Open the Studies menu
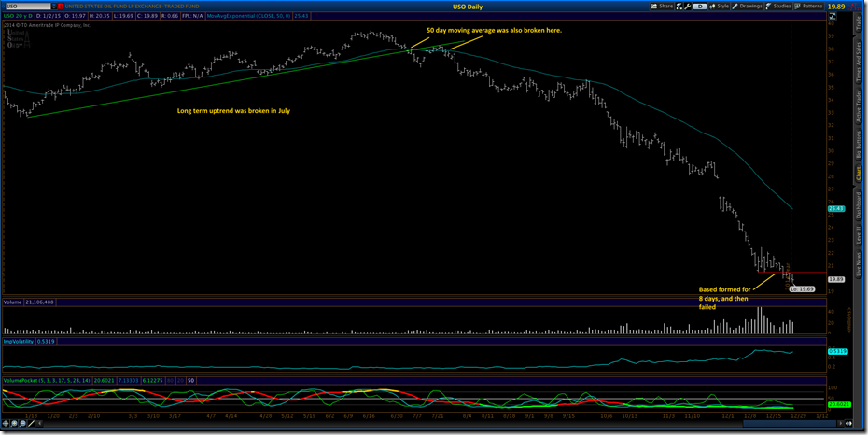This screenshot has width=868, height=435. tap(778, 7)
